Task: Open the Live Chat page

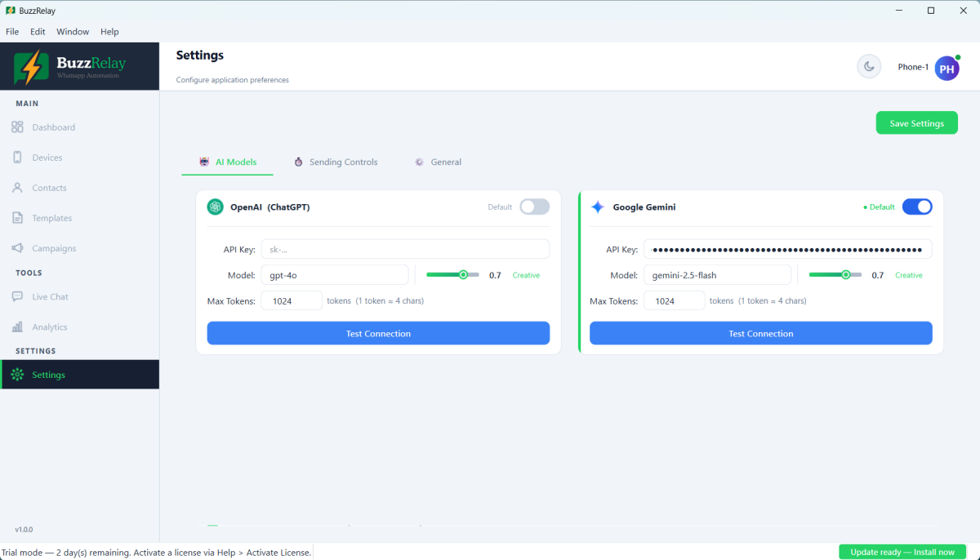Action: 80,296
